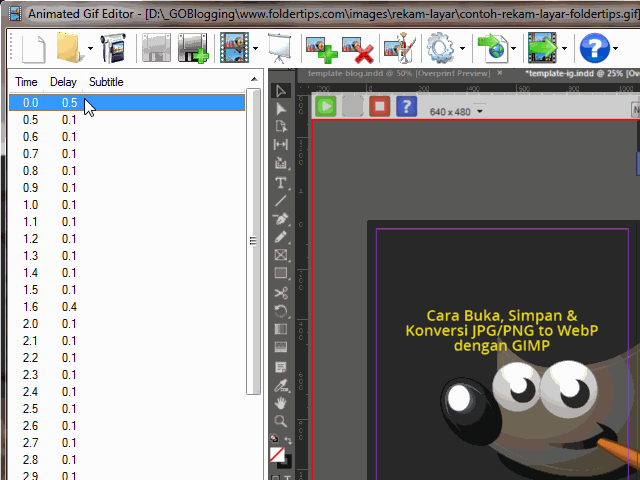Click the edit image paintbrush icon
Viewport: 640px width, 480px height.
click(400, 48)
